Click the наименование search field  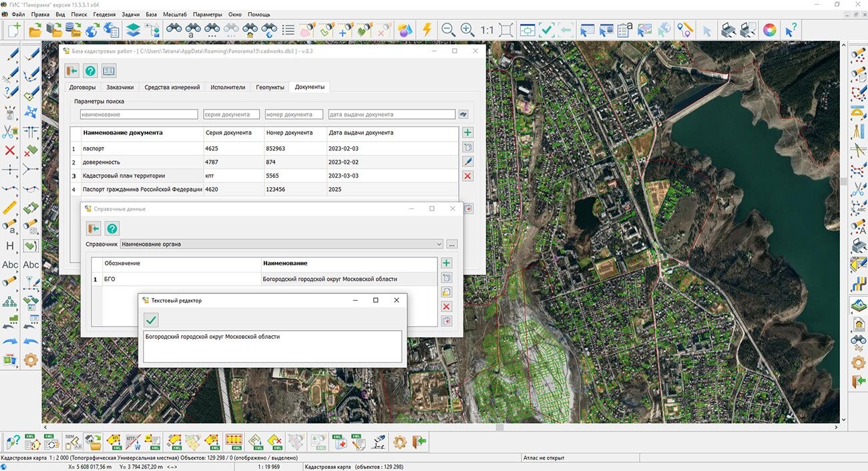138,115
